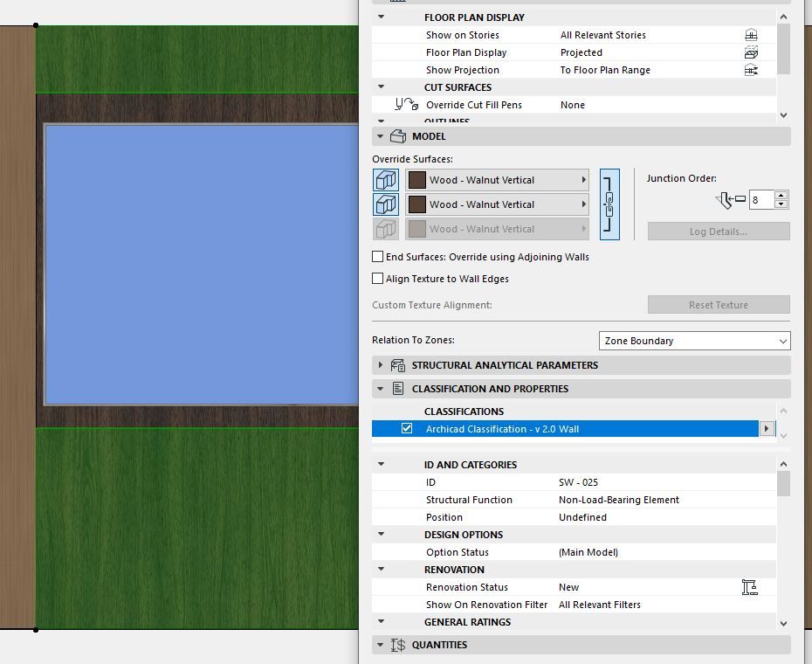The height and width of the screenshot is (664, 812).
Task: Check Align Texture to Wall Edges
Action: click(377, 279)
